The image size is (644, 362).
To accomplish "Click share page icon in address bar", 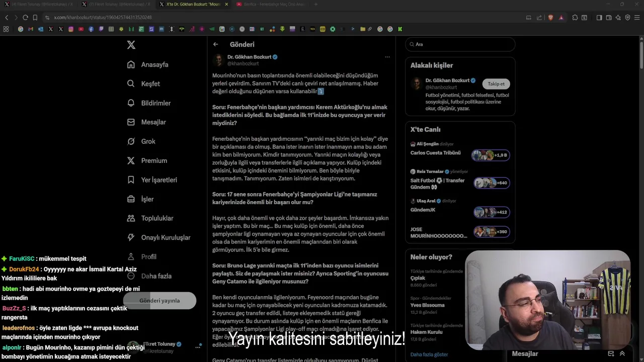I will coord(539,18).
